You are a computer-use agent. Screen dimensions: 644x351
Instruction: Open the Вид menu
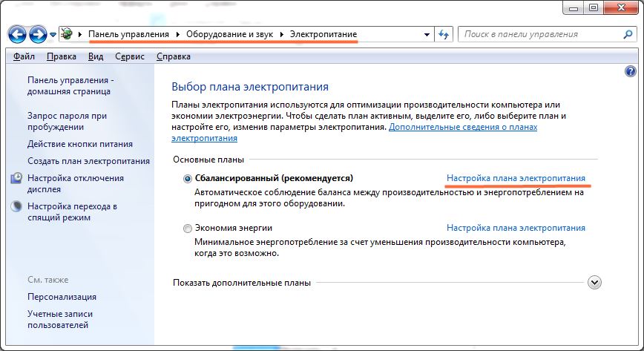click(96, 56)
